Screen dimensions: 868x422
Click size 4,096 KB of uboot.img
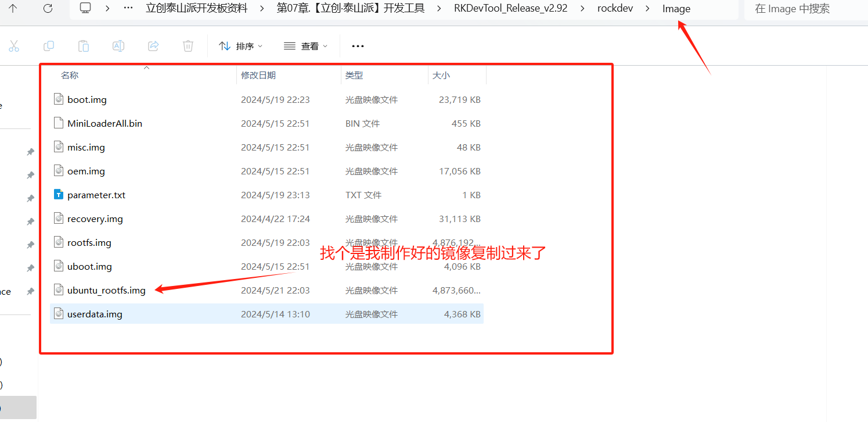pyautogui.click(x=462, y=266)
